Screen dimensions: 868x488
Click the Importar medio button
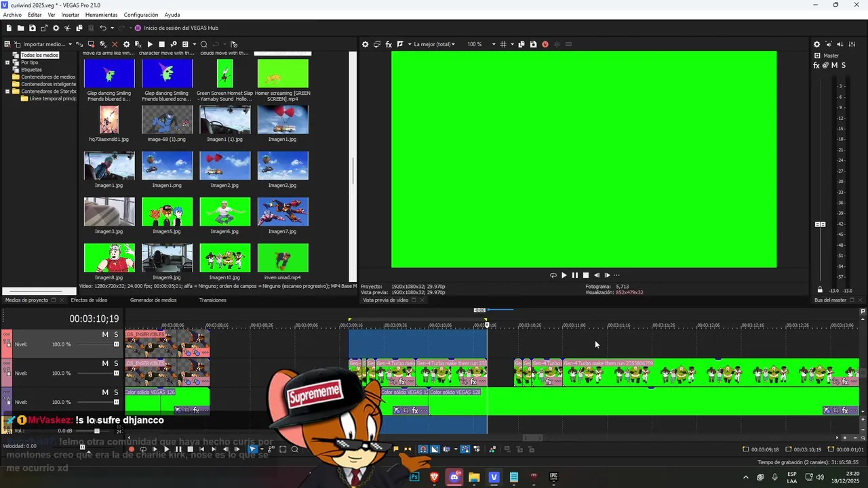click(39, 44)
